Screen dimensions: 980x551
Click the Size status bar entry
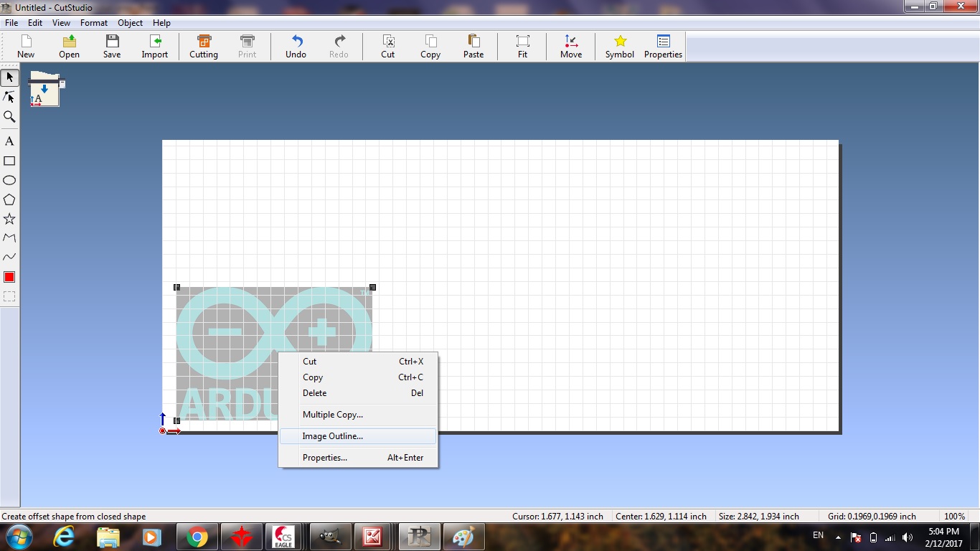pos(759,517)
